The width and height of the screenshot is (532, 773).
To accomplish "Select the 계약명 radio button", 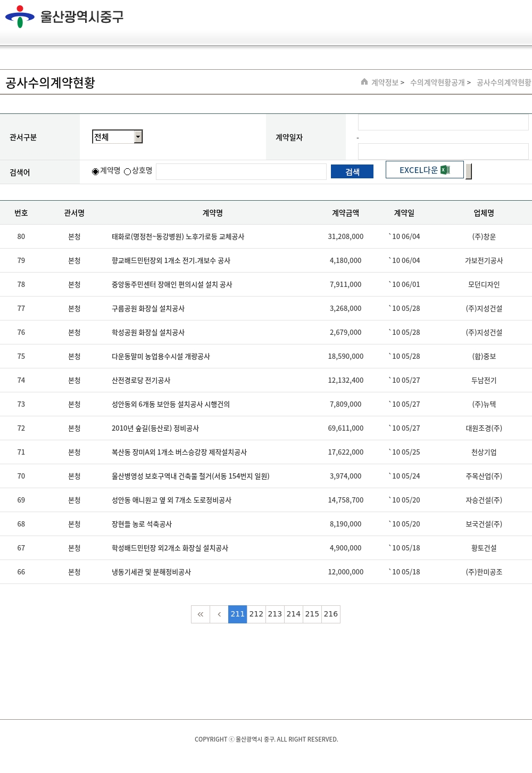I will [96, 171].
